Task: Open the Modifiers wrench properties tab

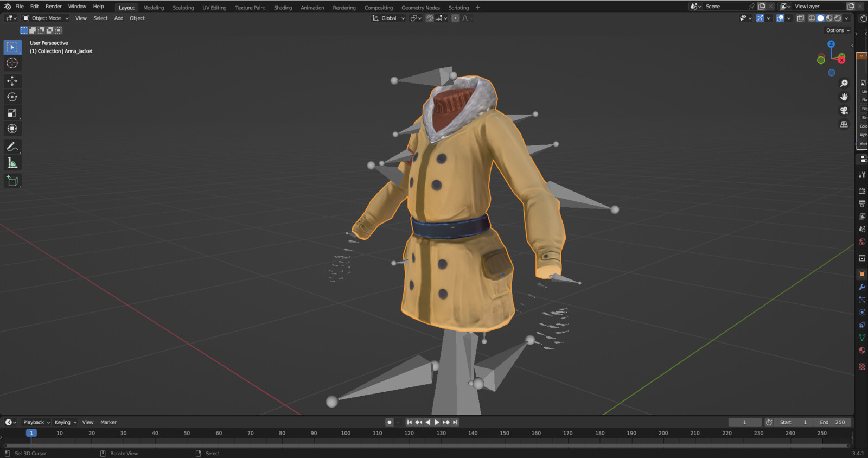Action: 862,287
